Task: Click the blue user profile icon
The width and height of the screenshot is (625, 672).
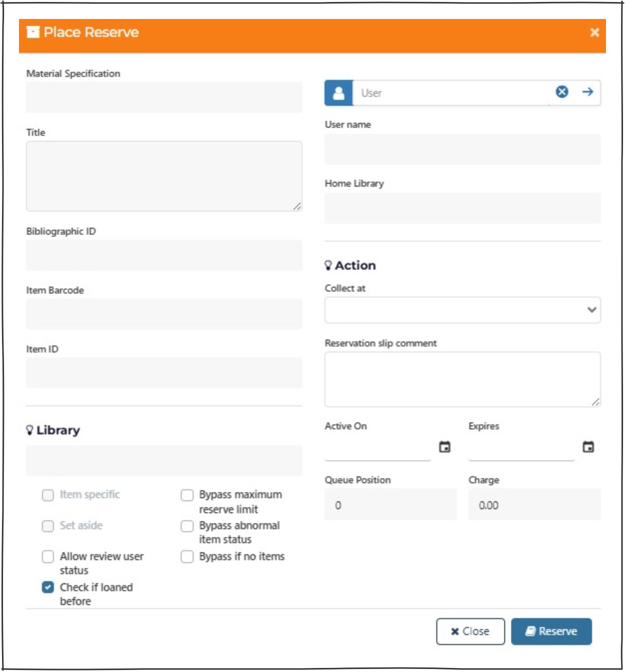Action: [x=338, y=93]
